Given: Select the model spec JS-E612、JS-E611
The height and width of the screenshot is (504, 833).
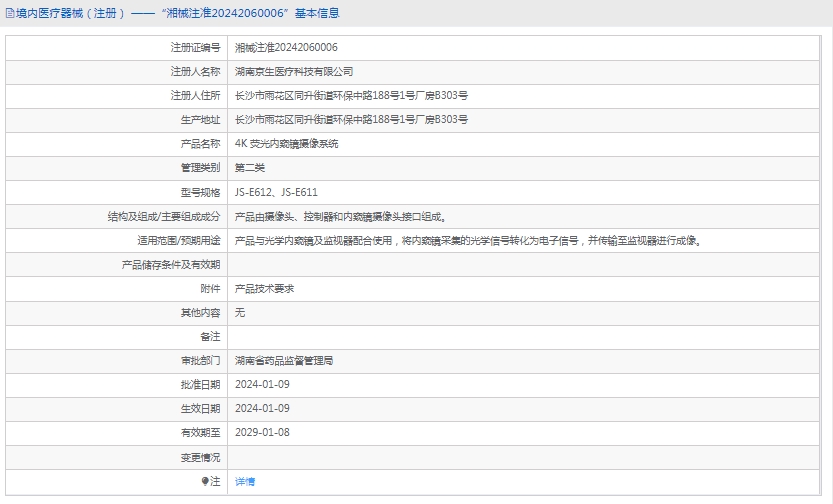Looking at the screenshot, I should pyautogui.click(x=276, y=192).
